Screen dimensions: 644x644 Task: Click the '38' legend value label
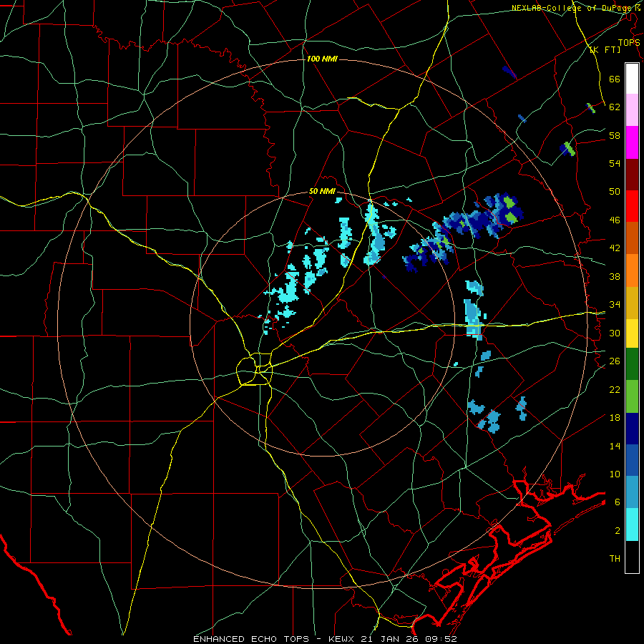[x=615, y=276]
